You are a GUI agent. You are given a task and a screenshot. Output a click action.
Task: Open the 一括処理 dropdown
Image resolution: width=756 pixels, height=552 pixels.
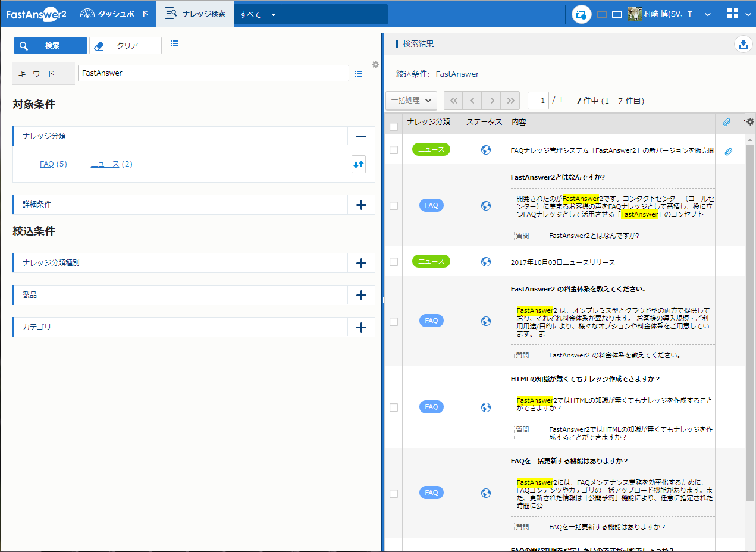pos(411,101)
